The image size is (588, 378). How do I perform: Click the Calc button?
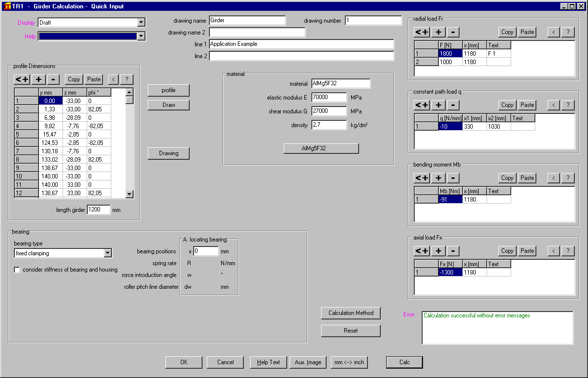(404, 362)
